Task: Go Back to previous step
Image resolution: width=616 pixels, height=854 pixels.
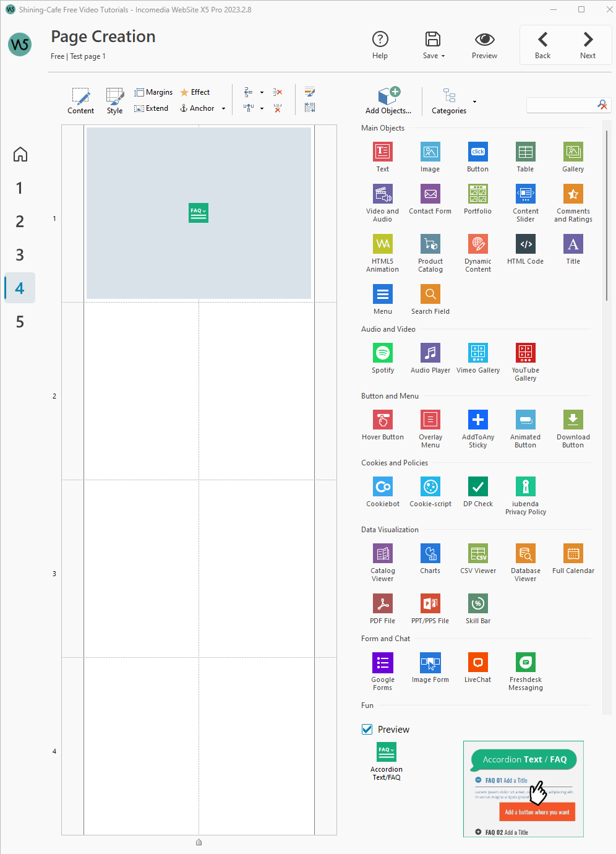Action: coord(542,45)
